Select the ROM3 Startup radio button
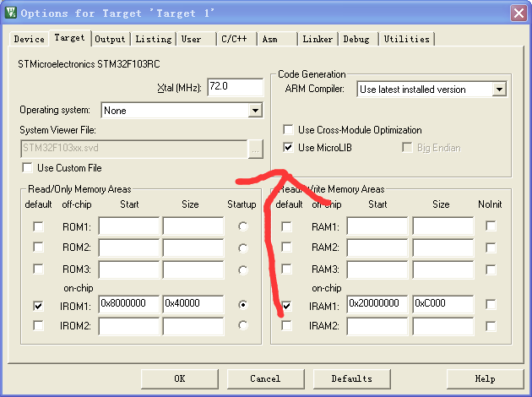The height and width of the screenshot is (397, 532). [243, 270]
